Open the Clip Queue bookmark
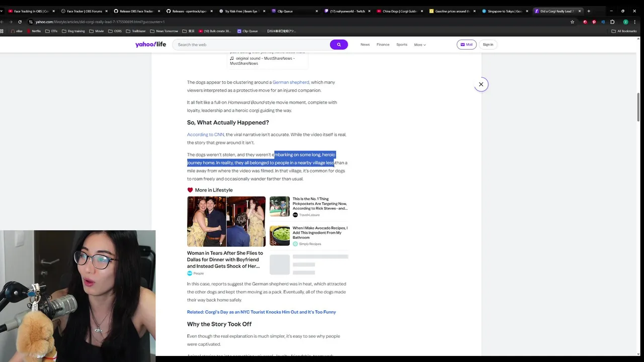Image resolution: width=644 pixels, height=362 pixels. [x=248, y=31]
